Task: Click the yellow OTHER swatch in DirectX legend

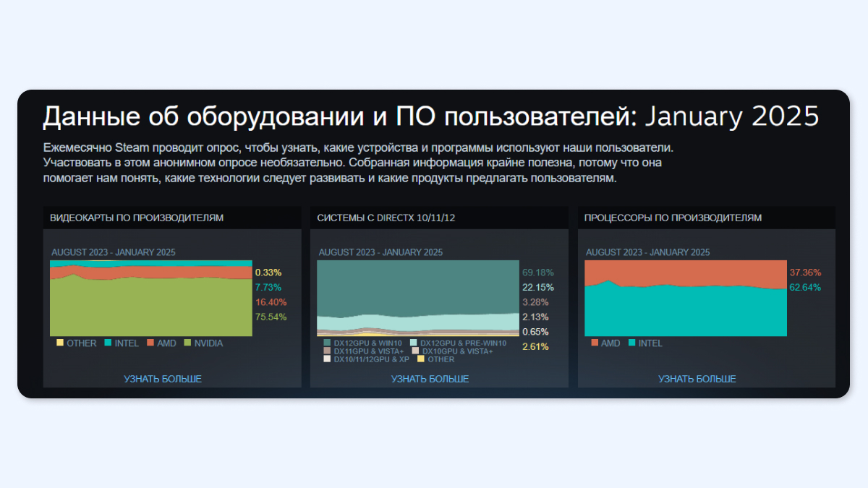Action: tap(421, 359)
